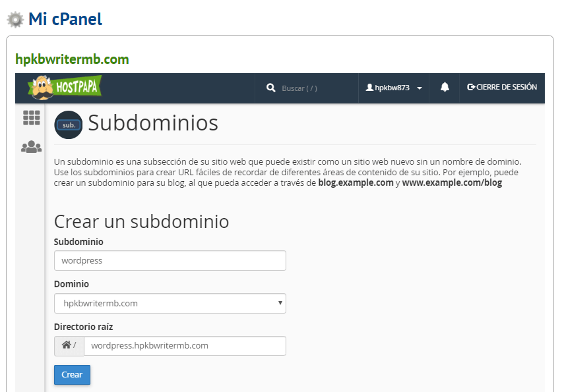
Task: Expand the hpkbw873 user menu
Action: 394,88
